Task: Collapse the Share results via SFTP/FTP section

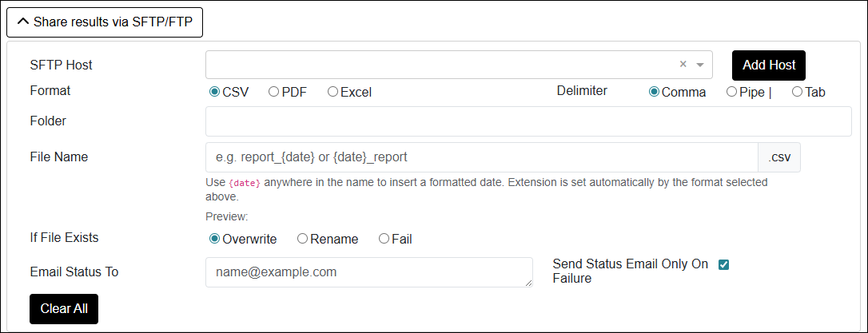Action: click(105, 22)
